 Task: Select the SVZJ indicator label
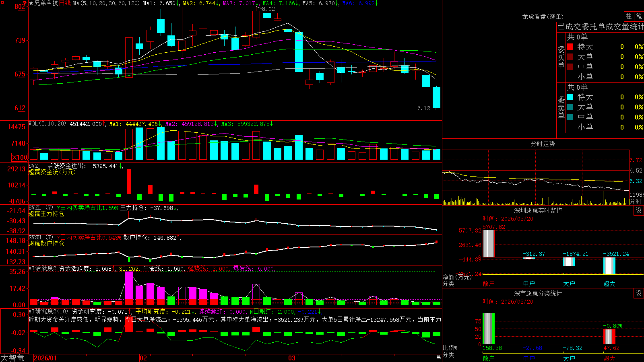click(35, 166)
